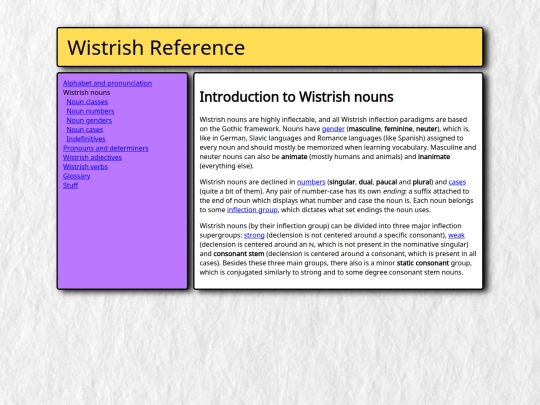
Task: Follow the 'gender' link in the first paragraph
Action: click(333, 129)
